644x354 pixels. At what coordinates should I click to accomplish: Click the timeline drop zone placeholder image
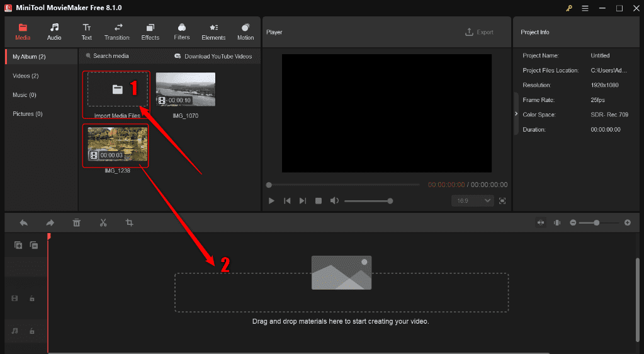point(341,273)
